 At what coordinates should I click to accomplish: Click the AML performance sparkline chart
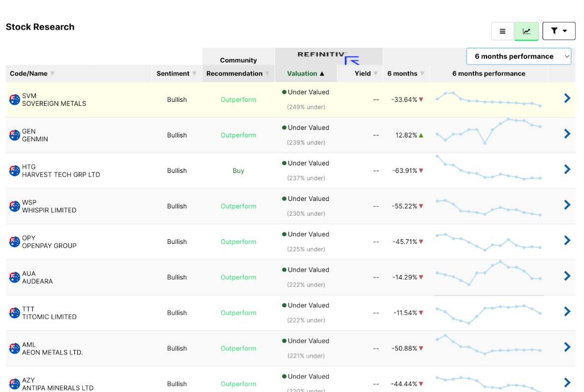[x=488, y=345]
